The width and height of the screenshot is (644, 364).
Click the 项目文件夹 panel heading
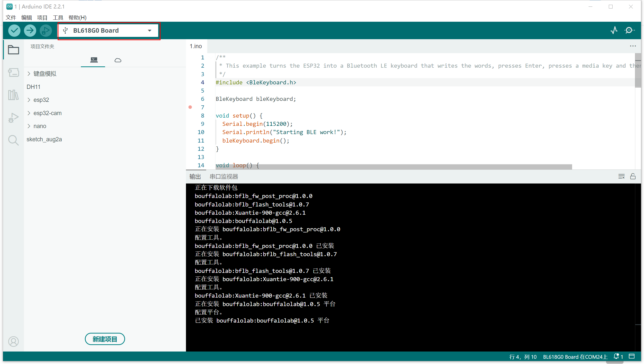(42, 46)
